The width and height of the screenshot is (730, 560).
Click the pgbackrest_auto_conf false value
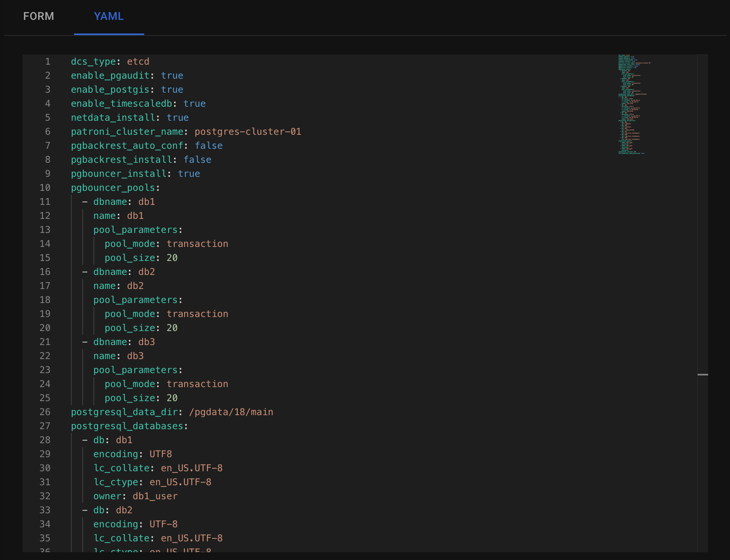click(x=208, y=146)
